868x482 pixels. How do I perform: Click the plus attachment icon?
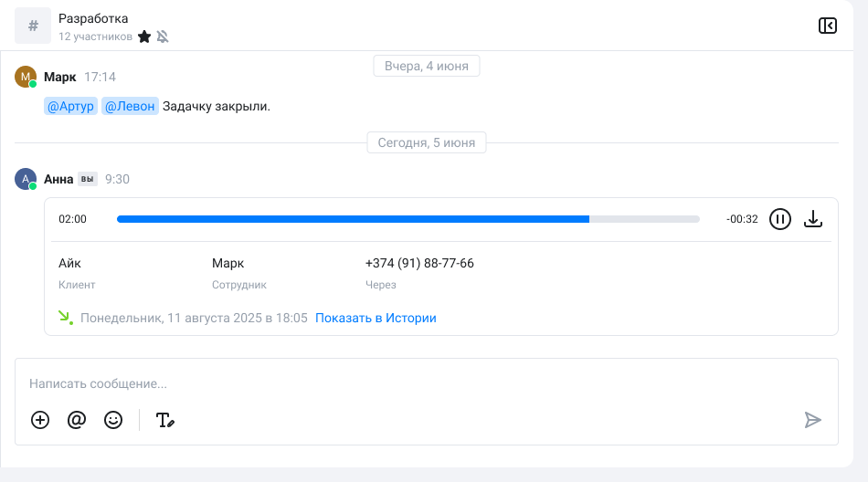pyautogui.click(x=40, y=420)
